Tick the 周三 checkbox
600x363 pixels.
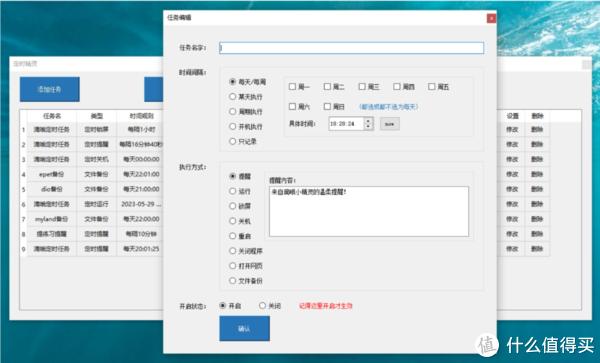click(362, 87)
